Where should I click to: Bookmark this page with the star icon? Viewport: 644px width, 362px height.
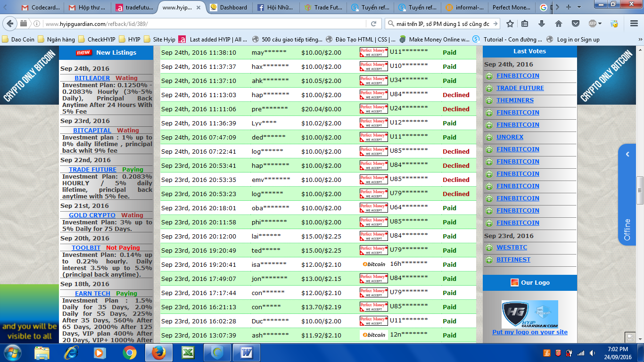coord(510,24)
